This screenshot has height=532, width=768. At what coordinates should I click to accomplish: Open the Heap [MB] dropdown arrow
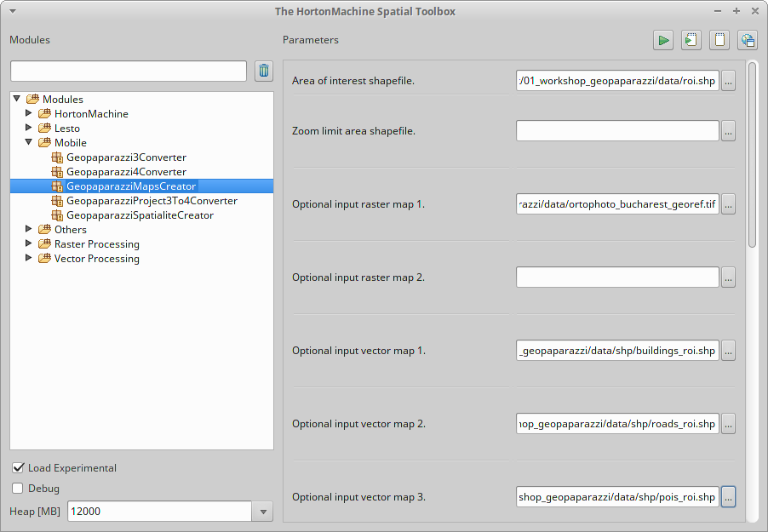tap(263, 512)
